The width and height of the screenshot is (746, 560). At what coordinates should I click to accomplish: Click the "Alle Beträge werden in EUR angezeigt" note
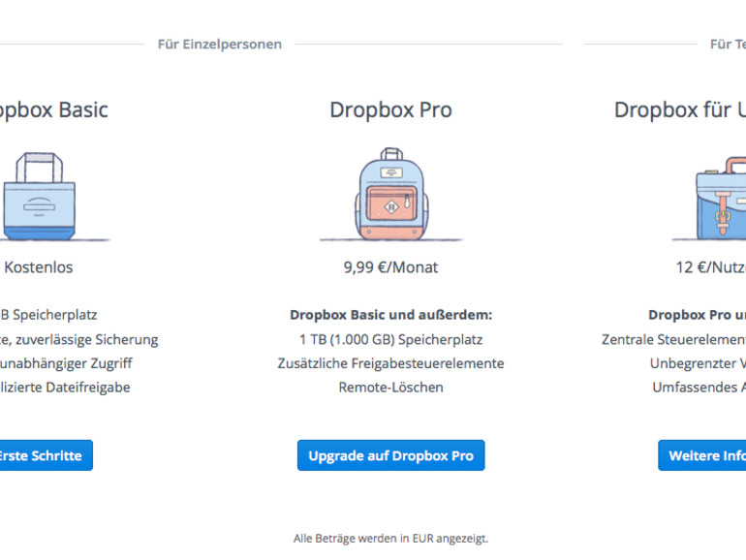point(390,538)
